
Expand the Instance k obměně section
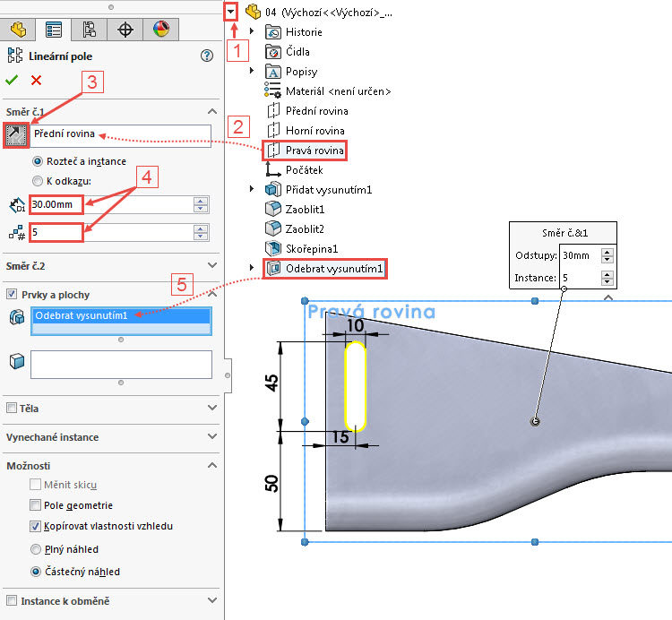tap(212, 600)
